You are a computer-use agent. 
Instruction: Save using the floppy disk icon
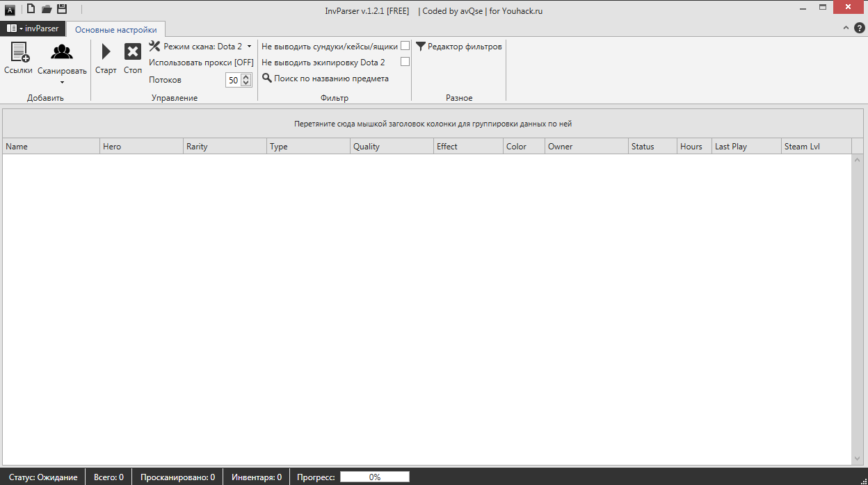coord(62,9)
